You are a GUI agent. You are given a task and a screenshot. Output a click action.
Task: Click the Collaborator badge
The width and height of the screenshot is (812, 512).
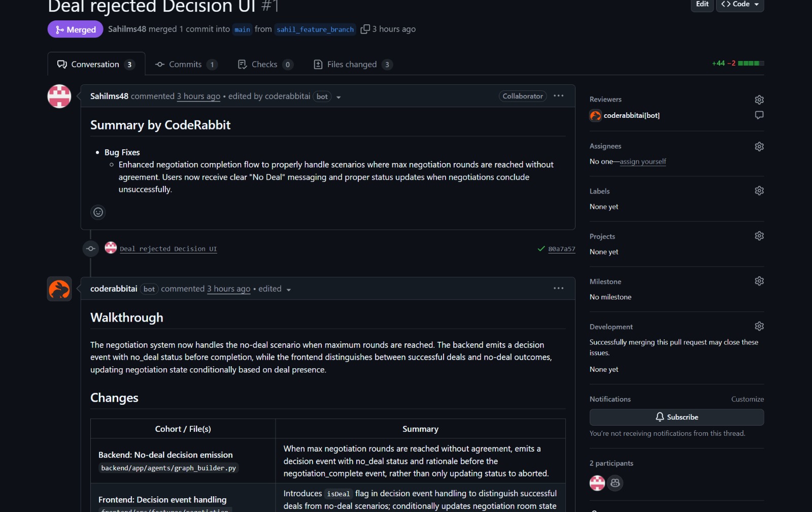(x=523, y=96)
